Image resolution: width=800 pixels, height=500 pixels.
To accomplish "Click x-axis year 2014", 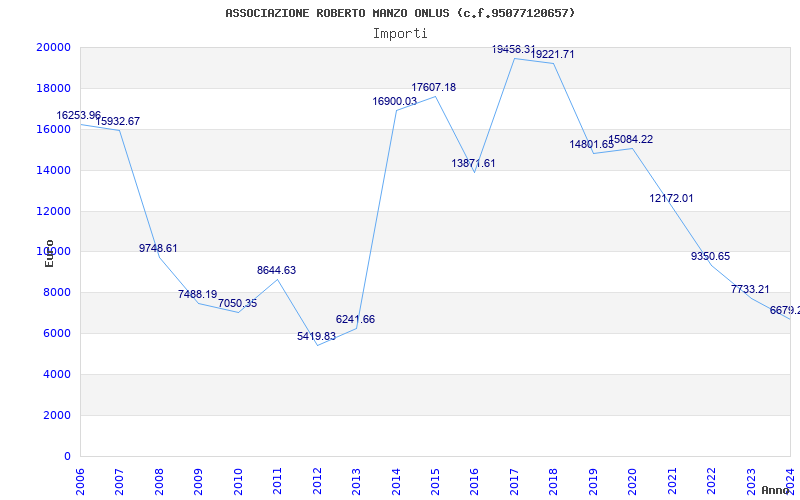I will [x=395, y=481].
